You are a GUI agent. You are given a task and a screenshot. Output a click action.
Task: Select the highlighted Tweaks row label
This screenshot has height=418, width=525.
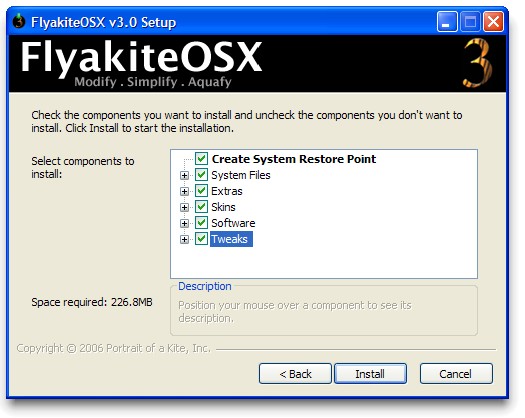(x=231, y=239)
